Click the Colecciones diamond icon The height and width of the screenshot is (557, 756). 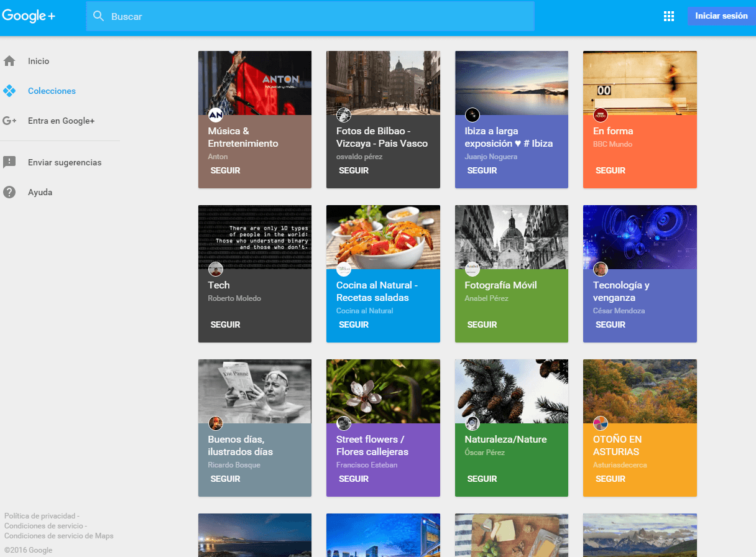[x=9, y=91]
